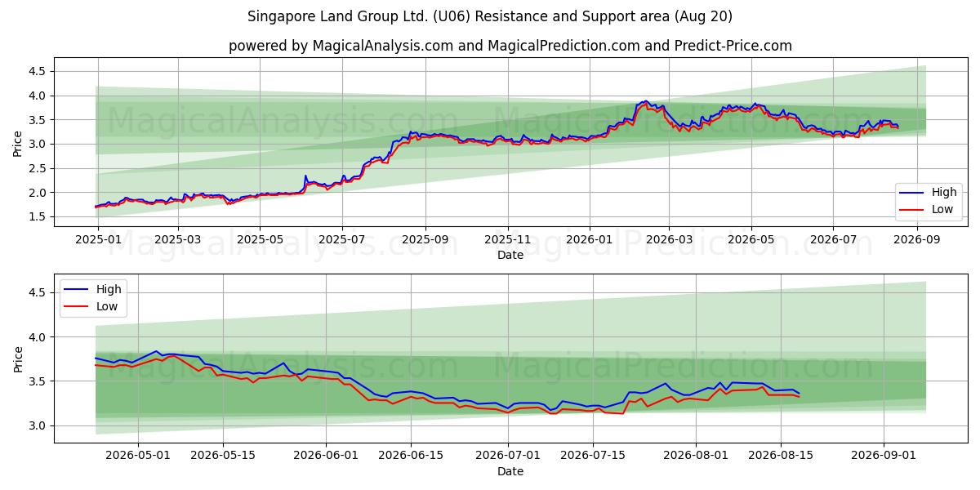This screenshot has width=980, height=490.
Task: Click the '2025-07' tick on upper chart
Action: (x=341, y=240)
